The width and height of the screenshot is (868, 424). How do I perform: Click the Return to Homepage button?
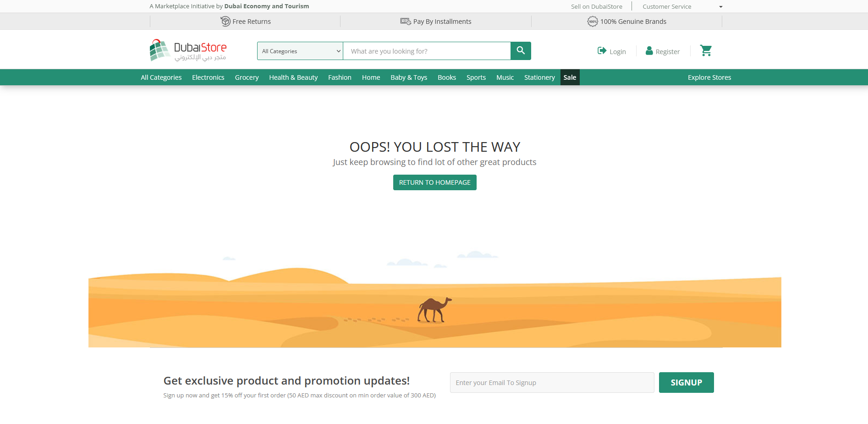point(435,182)
